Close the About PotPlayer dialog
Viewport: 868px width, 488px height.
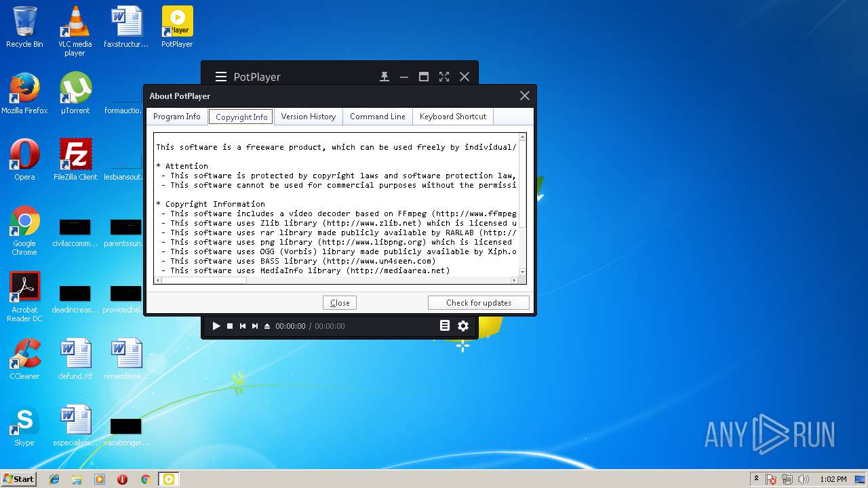point(524,96)
